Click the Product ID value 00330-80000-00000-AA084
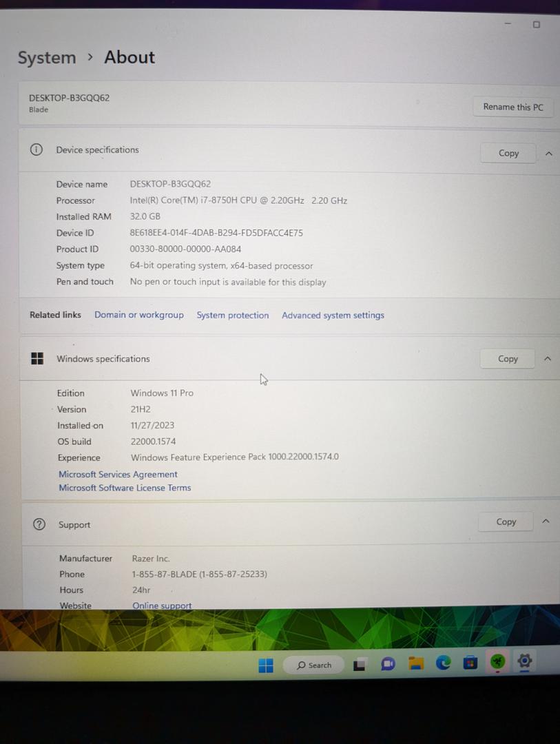560x744 pixels. (185, 249)
